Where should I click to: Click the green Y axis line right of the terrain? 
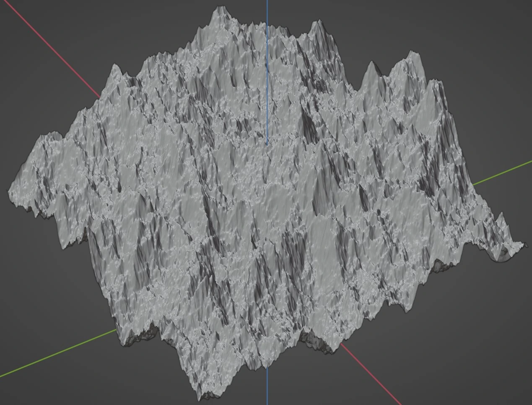tap(503, 172)
